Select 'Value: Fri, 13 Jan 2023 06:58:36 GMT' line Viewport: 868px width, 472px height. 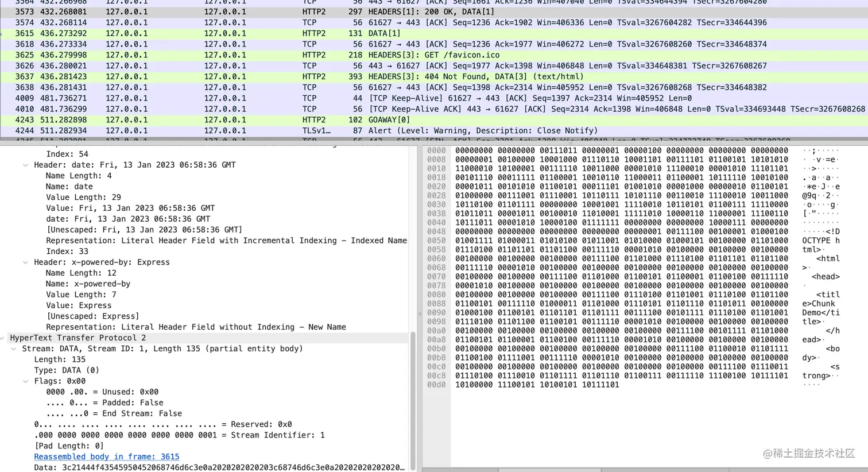pos(130,208)
